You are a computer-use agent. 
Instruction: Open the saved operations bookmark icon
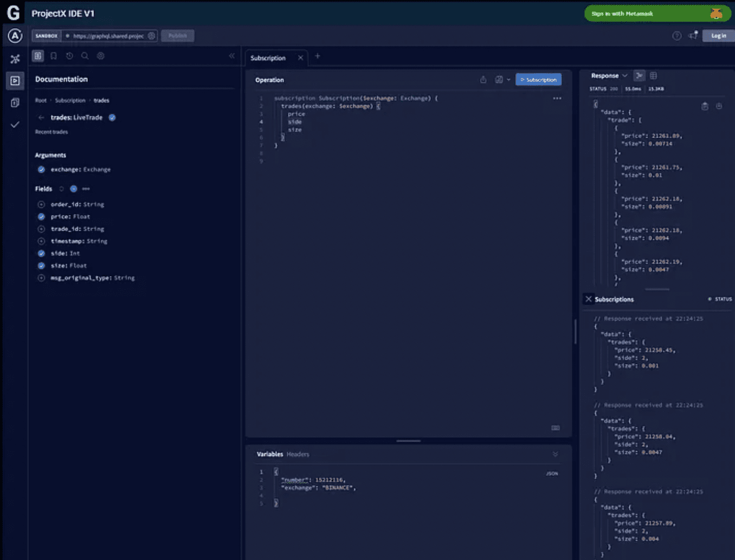coord(54,56)
